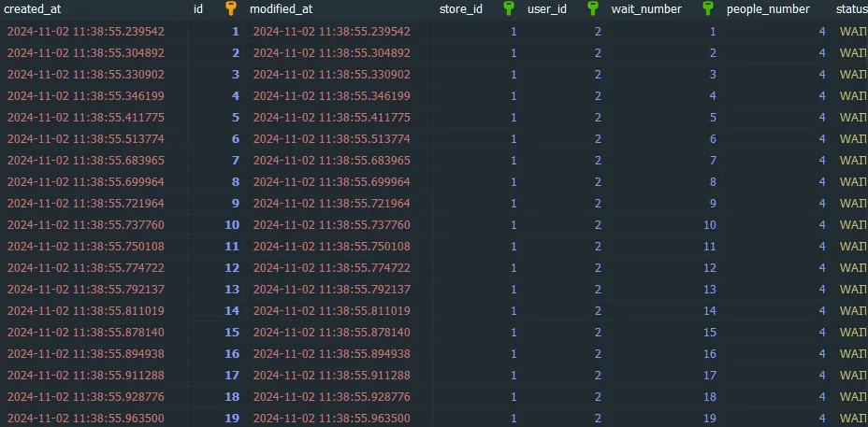
Task: Select created_at cell 11:38:55.721964
Action: click(x=86, y=204)
